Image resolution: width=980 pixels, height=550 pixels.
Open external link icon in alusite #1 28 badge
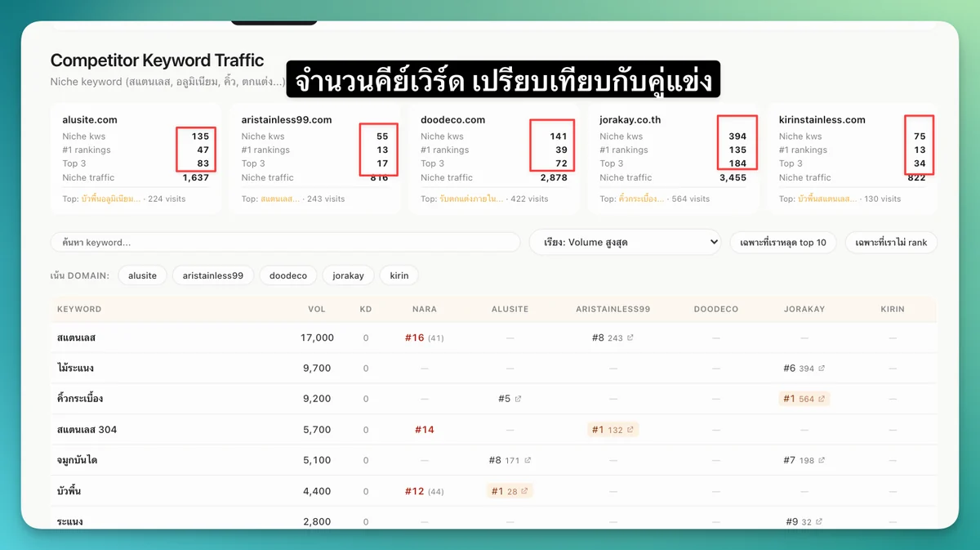click(x=524, y=491)
